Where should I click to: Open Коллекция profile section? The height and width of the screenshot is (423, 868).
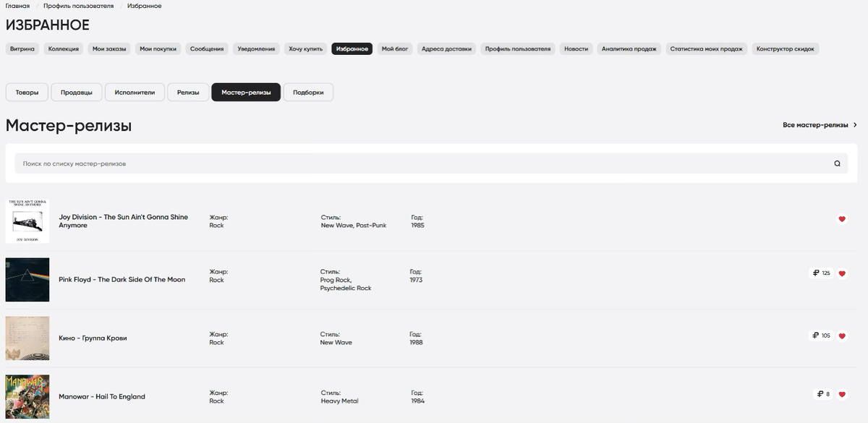click(x=64, y=49)
